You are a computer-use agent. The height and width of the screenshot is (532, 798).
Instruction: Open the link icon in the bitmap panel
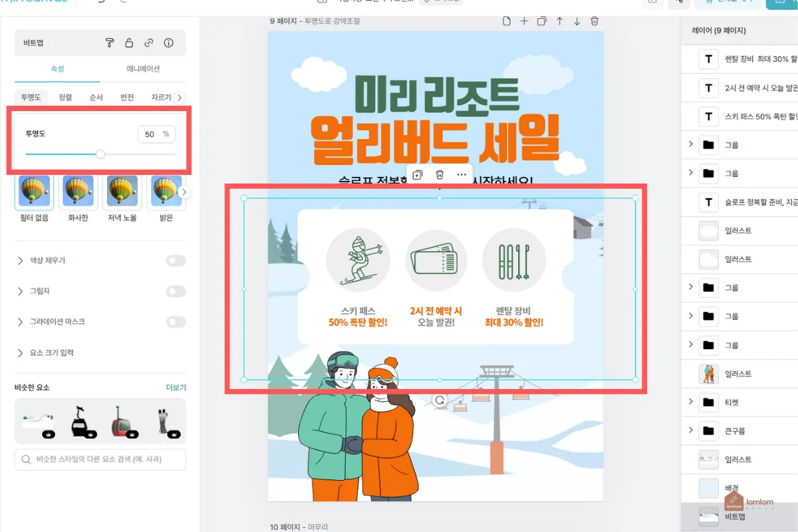[x=149, y=43]
